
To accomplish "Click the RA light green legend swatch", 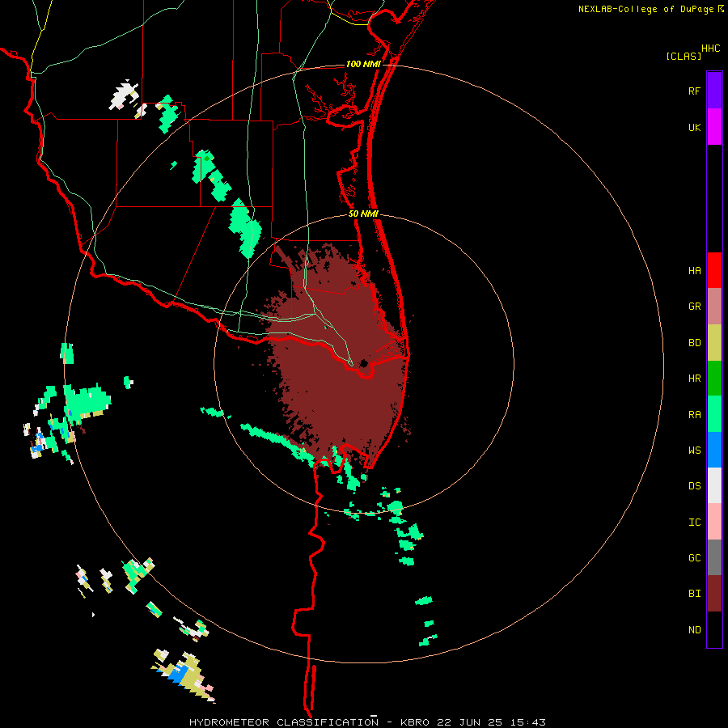I will click(714, 414).
